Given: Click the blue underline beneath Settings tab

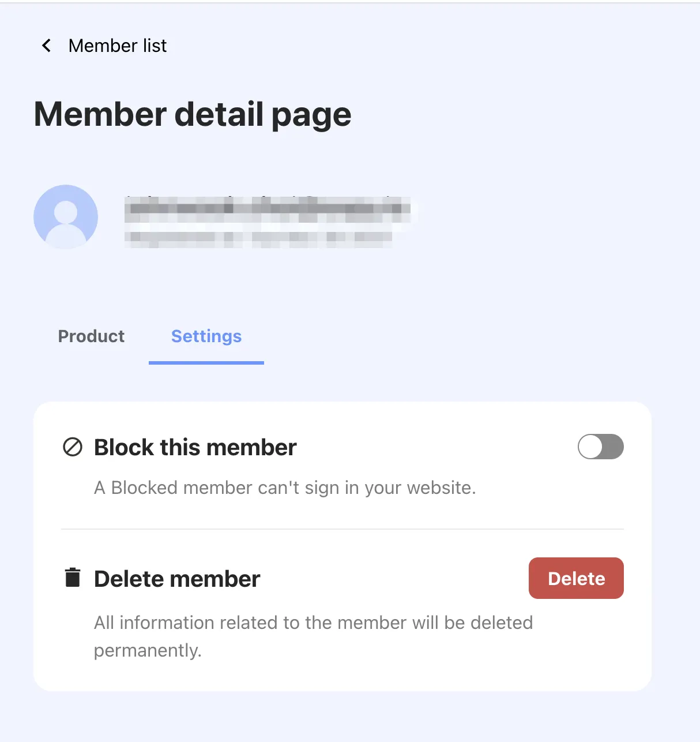Looking at the screenshot, I should (x=206, y=363).
